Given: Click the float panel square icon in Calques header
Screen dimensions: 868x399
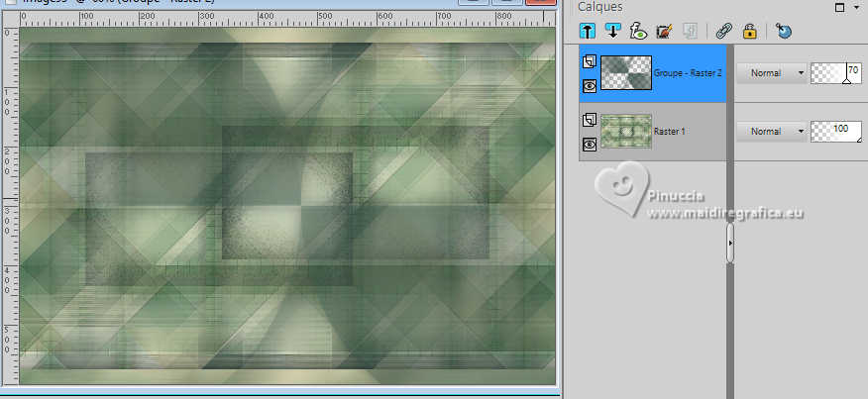Looking at the screenshot, I should (x=840, y=7).
